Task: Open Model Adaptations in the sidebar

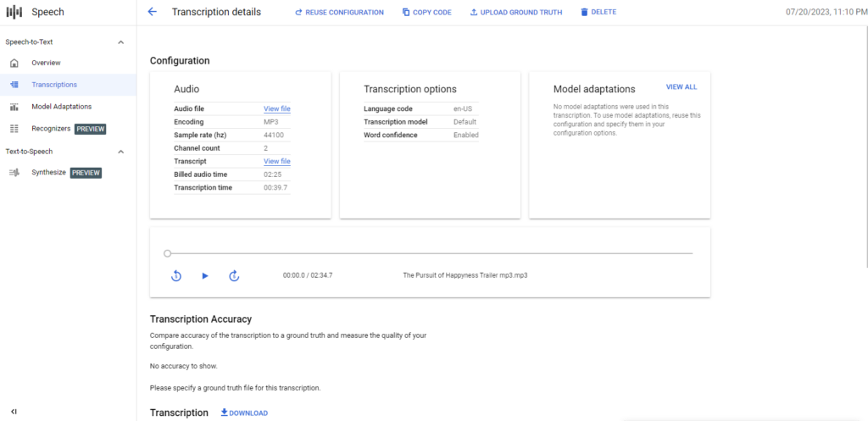Action: point(68,107)
